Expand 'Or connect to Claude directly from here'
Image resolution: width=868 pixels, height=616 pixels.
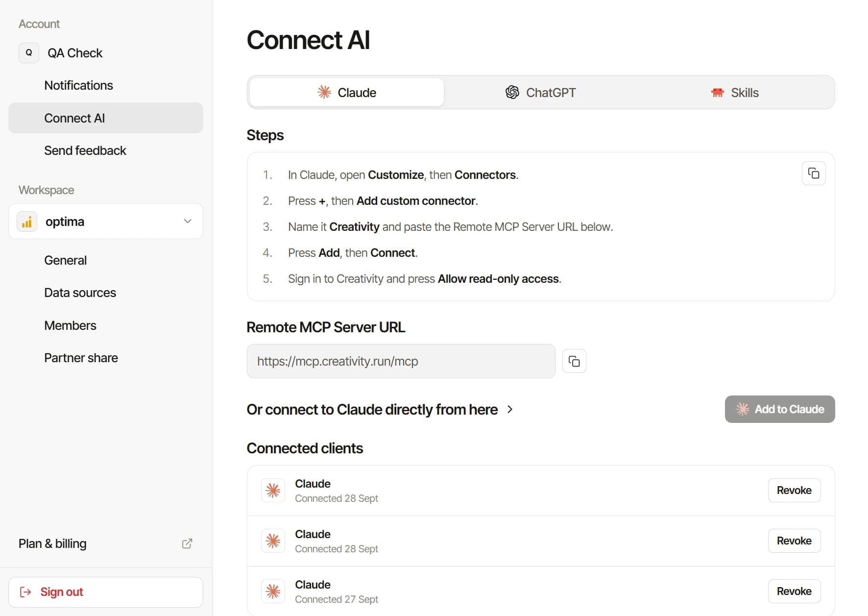click(510, 409)
